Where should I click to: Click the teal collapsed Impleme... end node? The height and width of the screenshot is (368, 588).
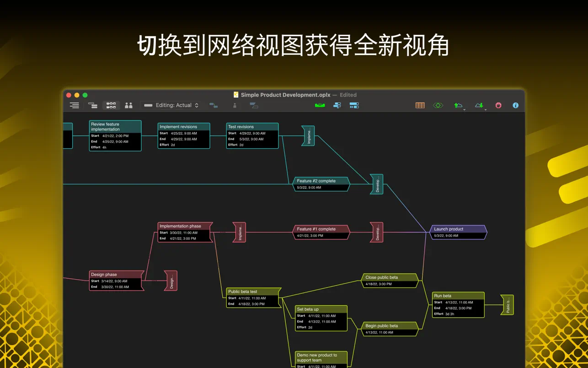click(308, 136)
